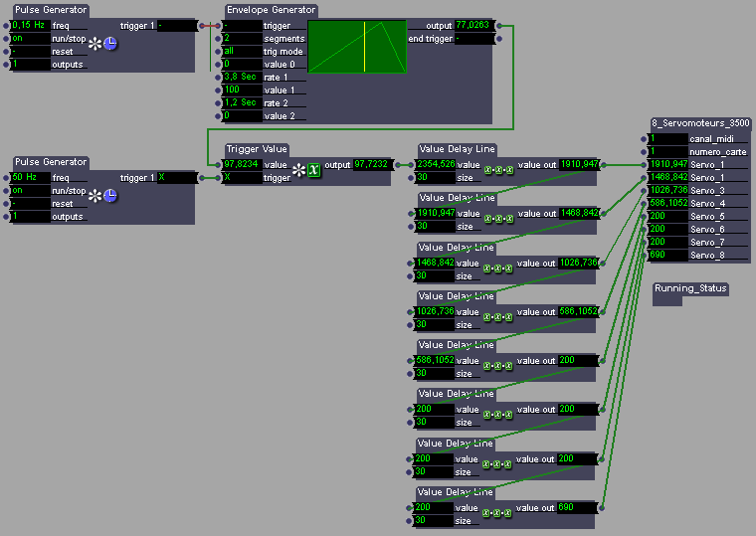Click the 0,15 Hz freq input field

point(30,25)
